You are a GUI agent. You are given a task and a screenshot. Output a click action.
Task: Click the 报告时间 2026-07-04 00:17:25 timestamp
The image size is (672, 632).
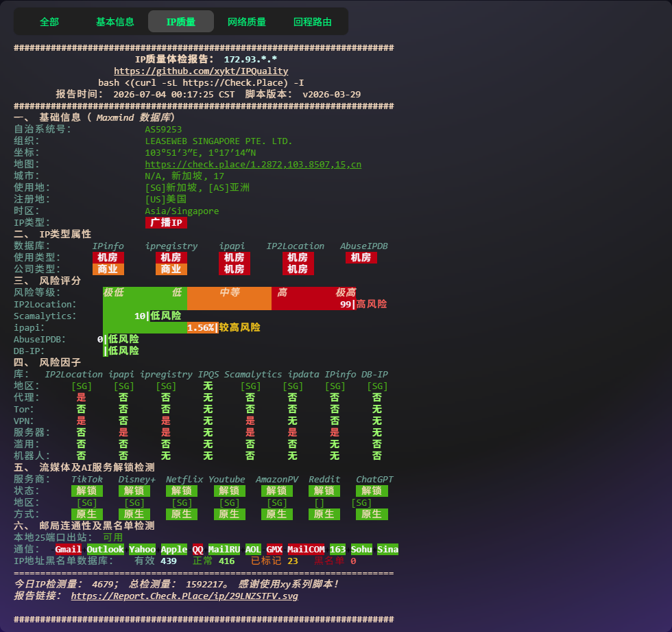(145, 94)
